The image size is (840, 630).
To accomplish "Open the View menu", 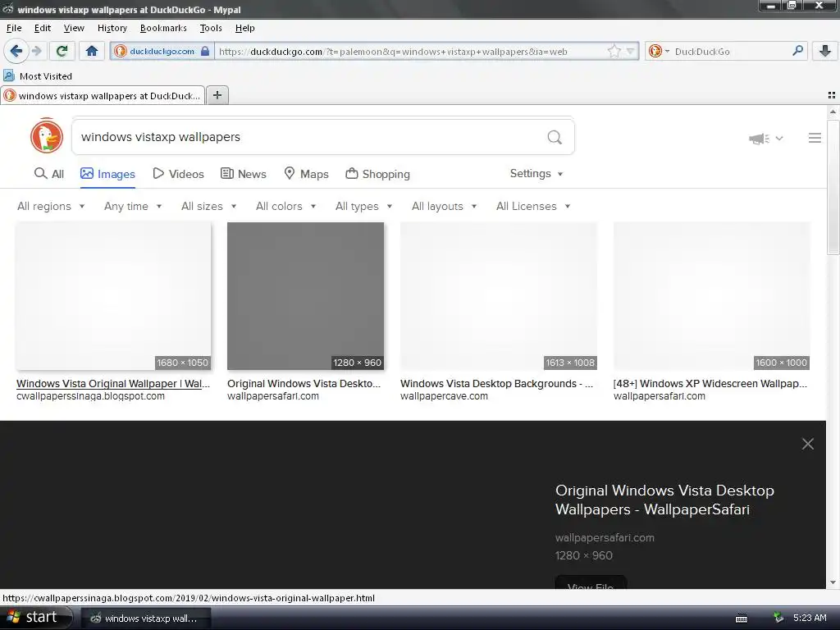I will [74, 28].
